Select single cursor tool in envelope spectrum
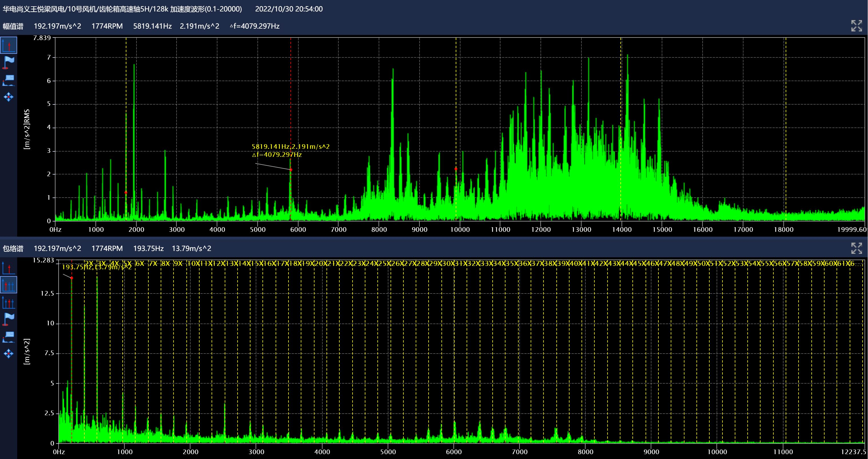This screenshot has height=459, width=868. [8, 268]
